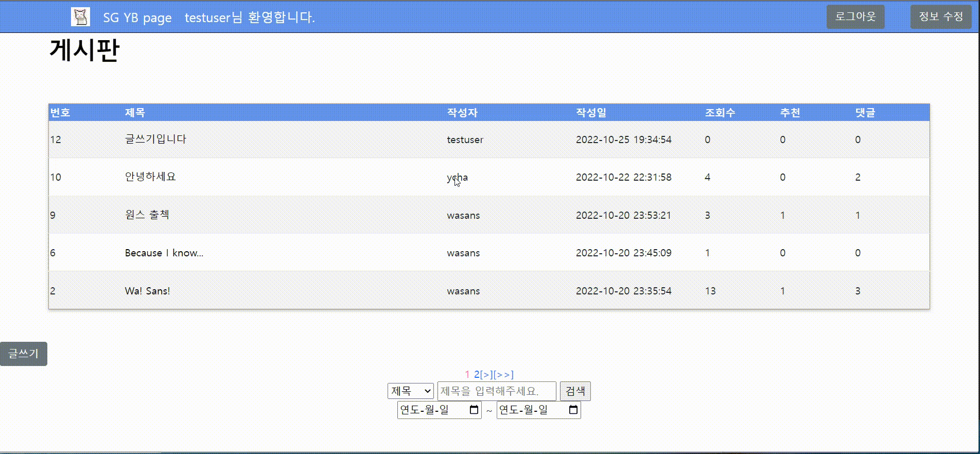Image resolution: width=980 pixels, height=454 pixels.
Task: Open the post titled 안녕하세요
Action: (x=150, y=177)
